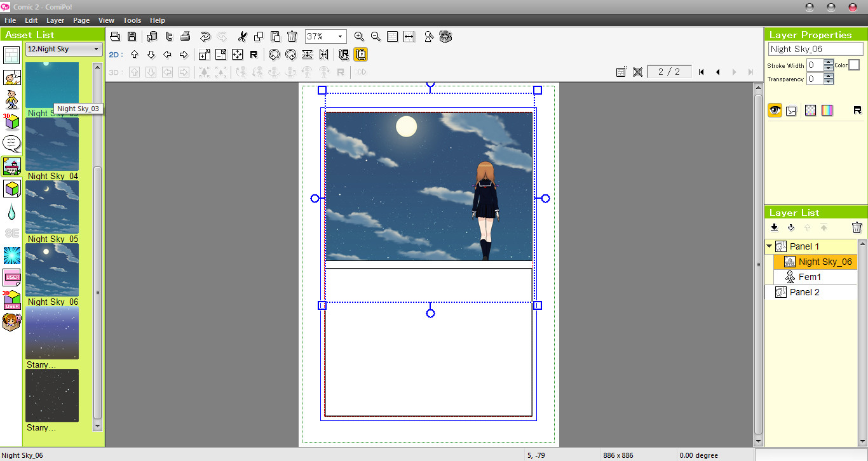Toggle the highlighted clipping icon in the 2D toolbar
The height and width of the screenshot is (461, 868).
point(360,55)
